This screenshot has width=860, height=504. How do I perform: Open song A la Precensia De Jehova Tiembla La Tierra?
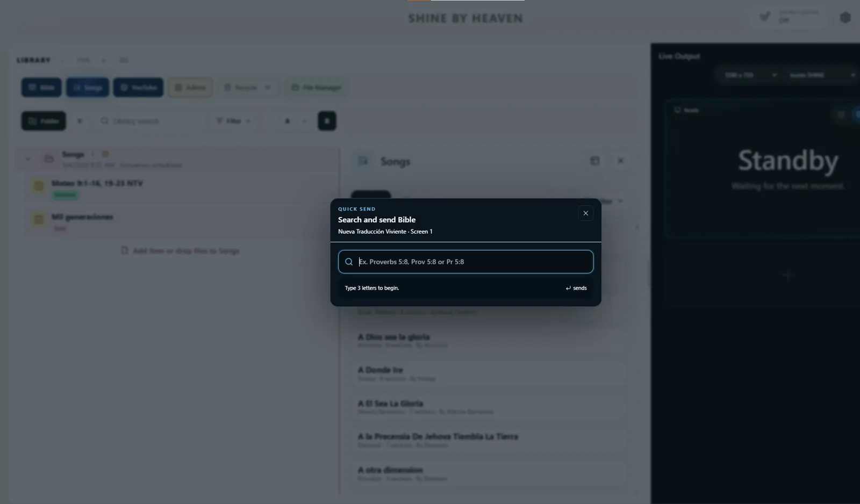489,440
